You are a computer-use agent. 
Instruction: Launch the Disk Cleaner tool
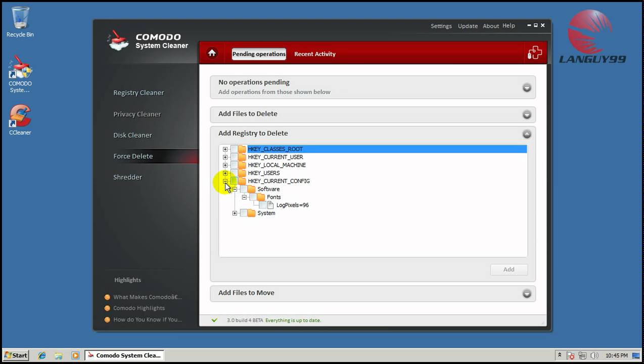tap(132, 135)
